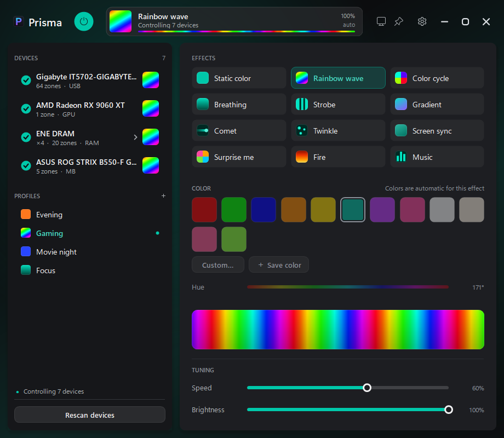This screenshot has height=438, width=504.
Task: Toggle the lighting power button
Action: click(84, 21)
